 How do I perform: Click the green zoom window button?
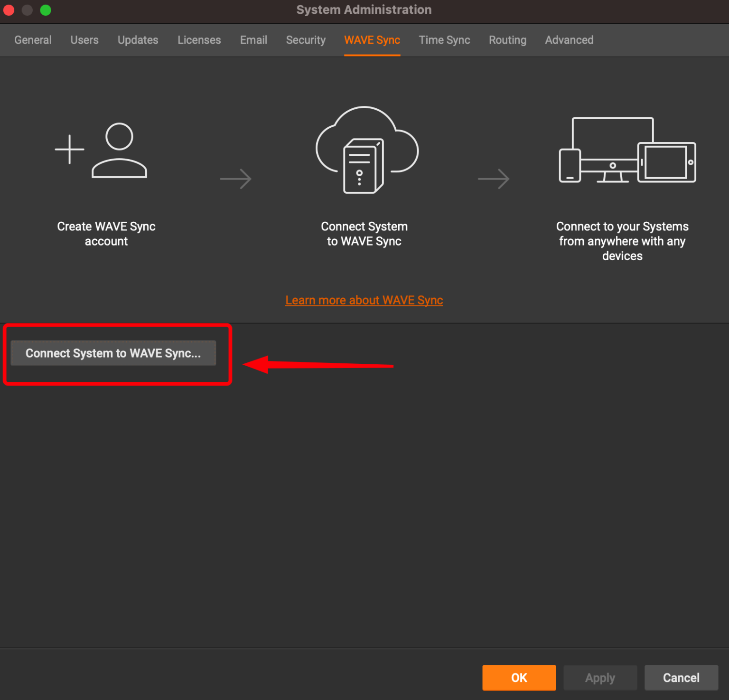46,10
